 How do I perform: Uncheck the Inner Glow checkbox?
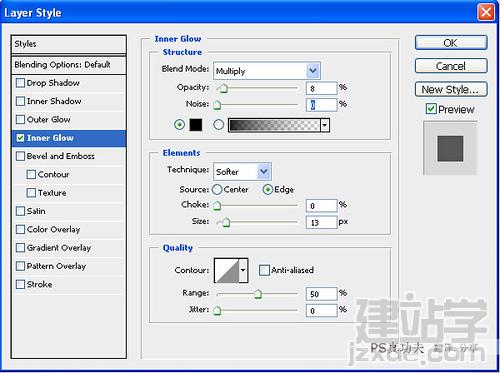(x=20, y=138)
